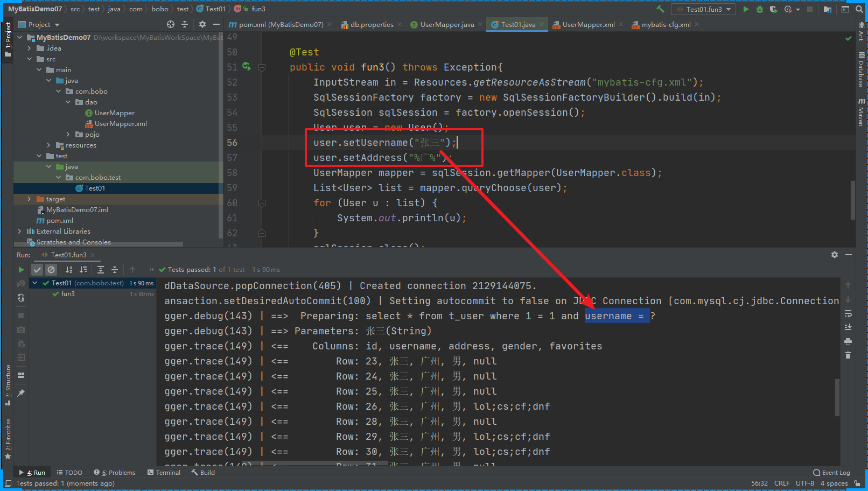Toggle the Ant tool window stripe

862,32
